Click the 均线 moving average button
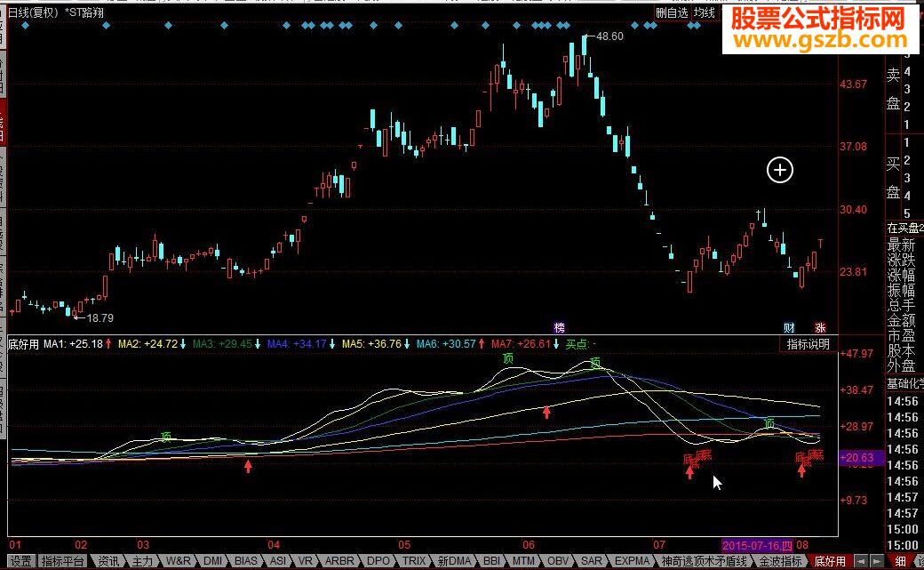The height and width of the screenshot is (570, 924). [x=705, y=12]
